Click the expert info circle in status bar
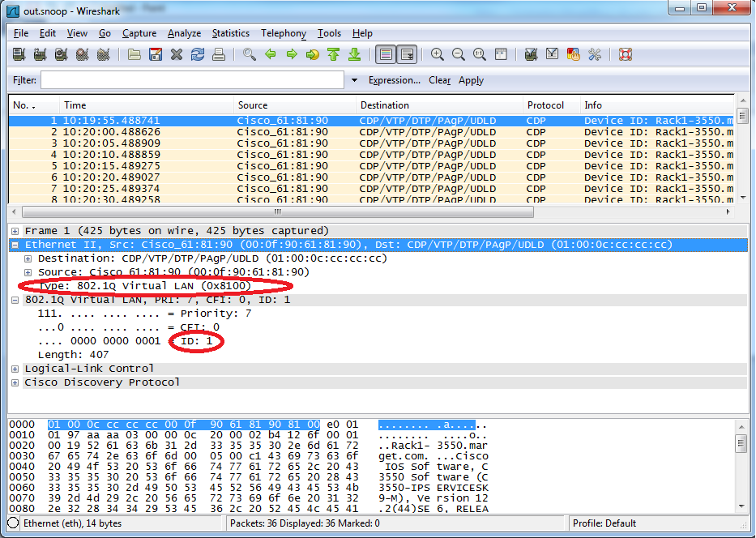 pyautogui.click(x=14, y=523)
